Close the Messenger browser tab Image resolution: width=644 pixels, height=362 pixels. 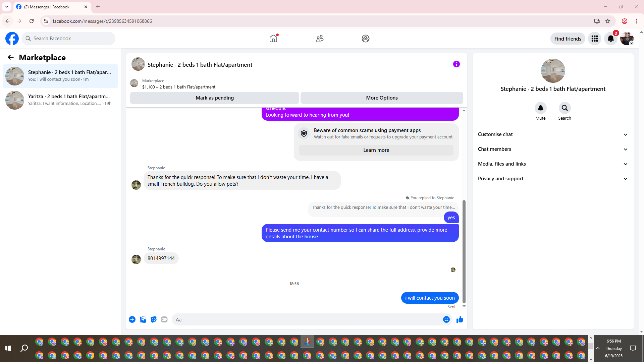tap(86, 7)
